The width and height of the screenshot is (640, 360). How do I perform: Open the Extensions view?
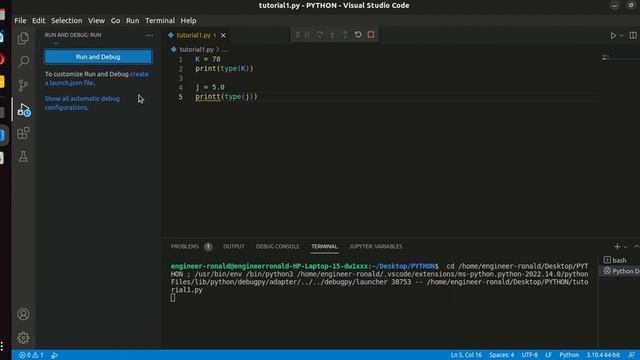point(23,133)
